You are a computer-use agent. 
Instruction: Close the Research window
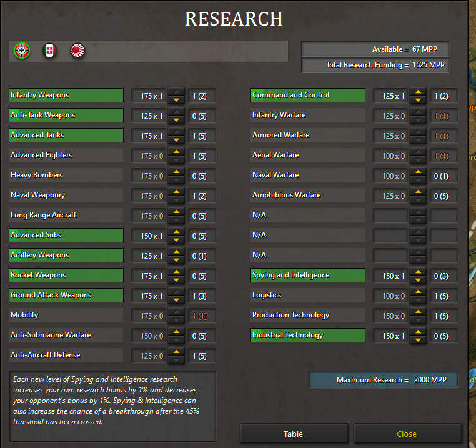coord(407,434)
